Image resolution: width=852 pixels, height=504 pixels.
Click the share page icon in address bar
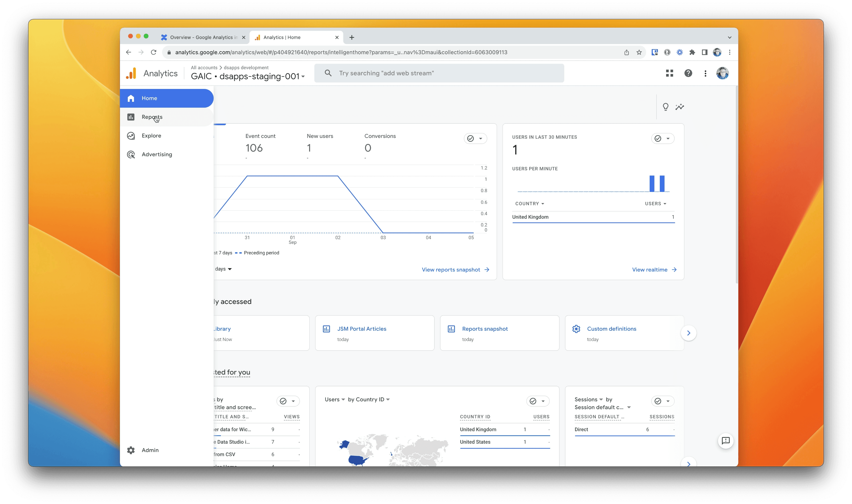(626, 52)
